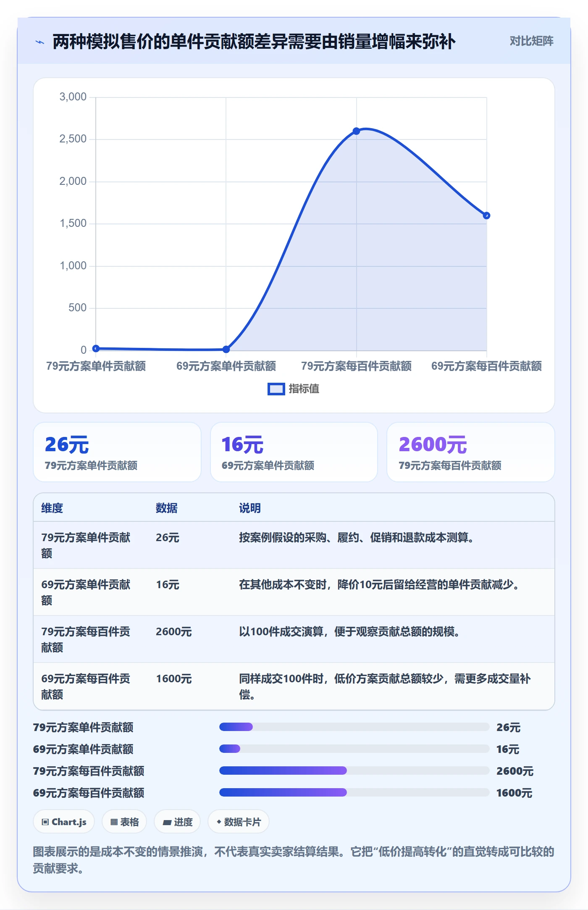Click the chart data point for 69元方案每百件贡献额
Image resolution: width=588 pixels, height=910 pixels.
[x=486, y=216]
